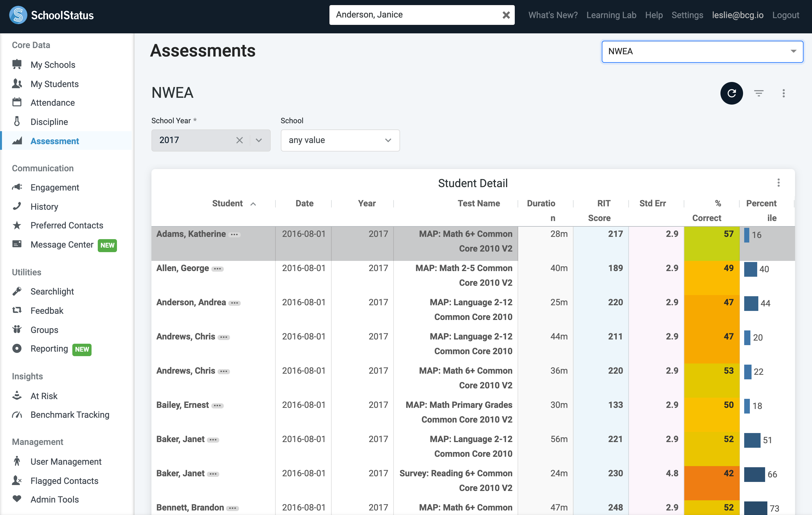The height and width of the screenshot is (515, 812).
Task: Open Student Detail vertical dots menu
Action: 778,183
